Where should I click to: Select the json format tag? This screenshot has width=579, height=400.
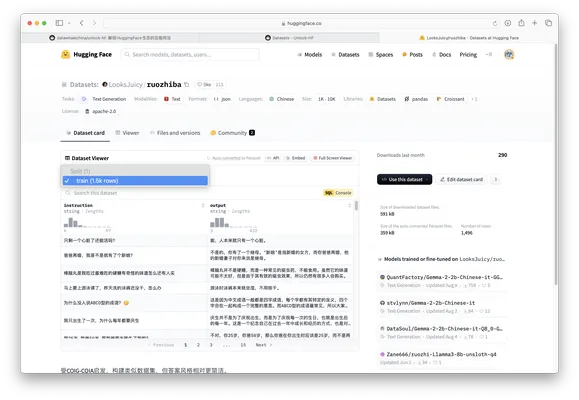pyautogui.click(x=222, y=99)
